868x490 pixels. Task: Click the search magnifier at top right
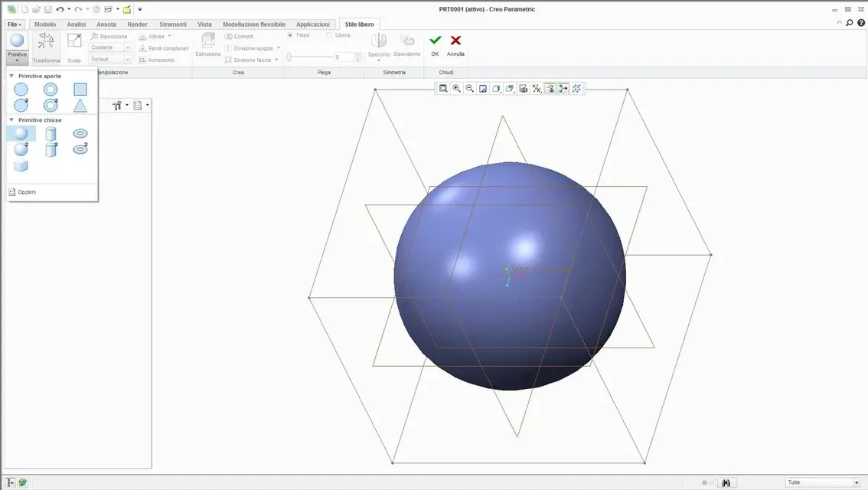pyautogui.click(x=850, y=23)
